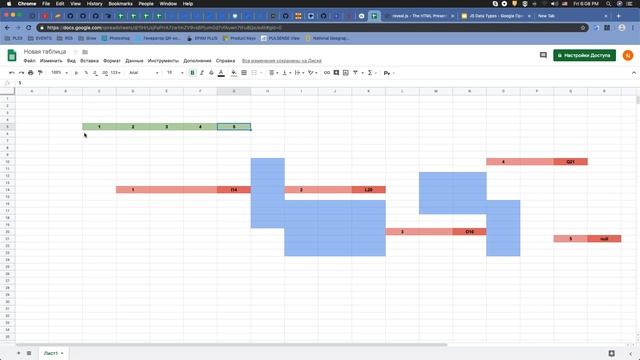Open text wrapping dropdown
The width and height of the screenshot is (640, 360).
pyautogui.click(x=299, y=73)
